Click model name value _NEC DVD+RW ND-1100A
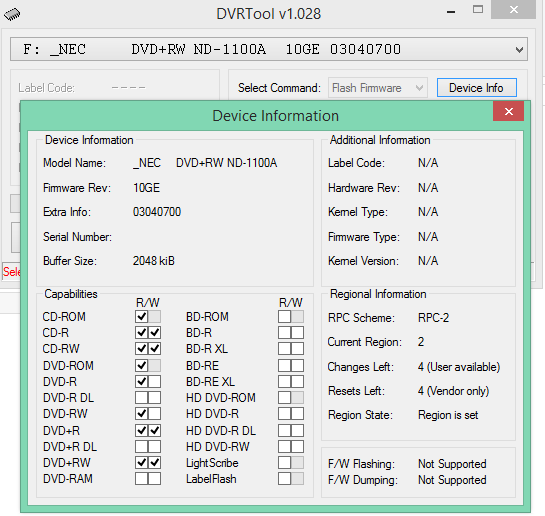545x516 pixels. pyautogui.click(x=205, y=163)
